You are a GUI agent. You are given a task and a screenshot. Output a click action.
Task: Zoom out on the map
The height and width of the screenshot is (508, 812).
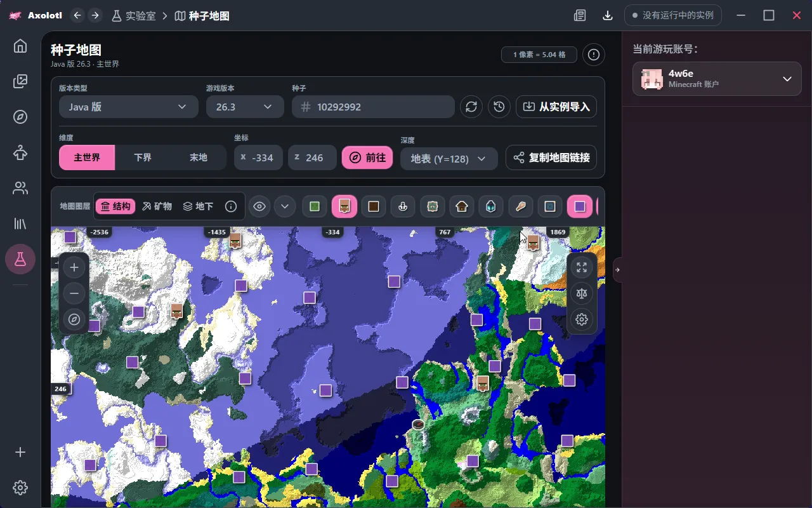[74, 293]
